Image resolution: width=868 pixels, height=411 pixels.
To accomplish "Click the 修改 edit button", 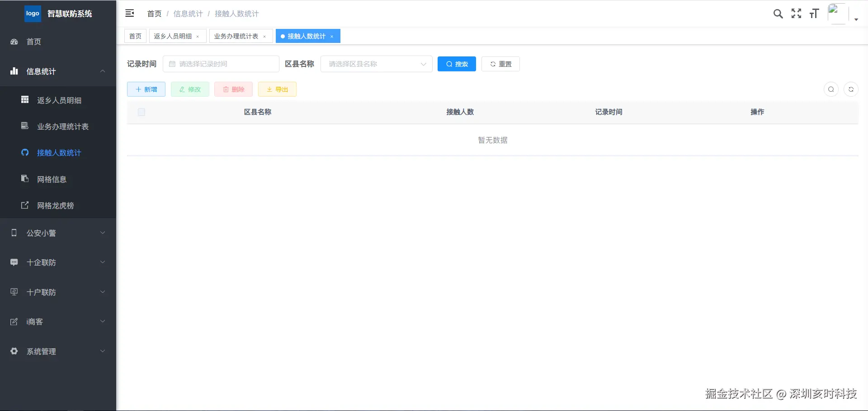I will point(190,89).
